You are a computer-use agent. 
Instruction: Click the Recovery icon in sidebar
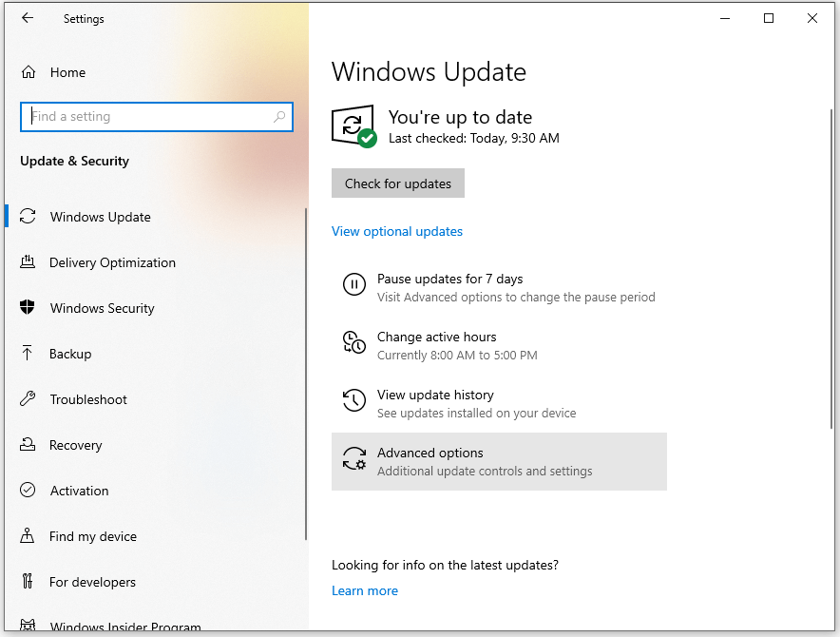[x=28, y=445]
